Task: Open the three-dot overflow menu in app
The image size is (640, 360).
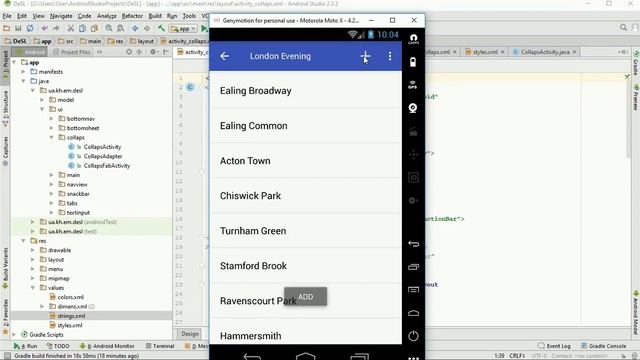Action: coord(390,56)
